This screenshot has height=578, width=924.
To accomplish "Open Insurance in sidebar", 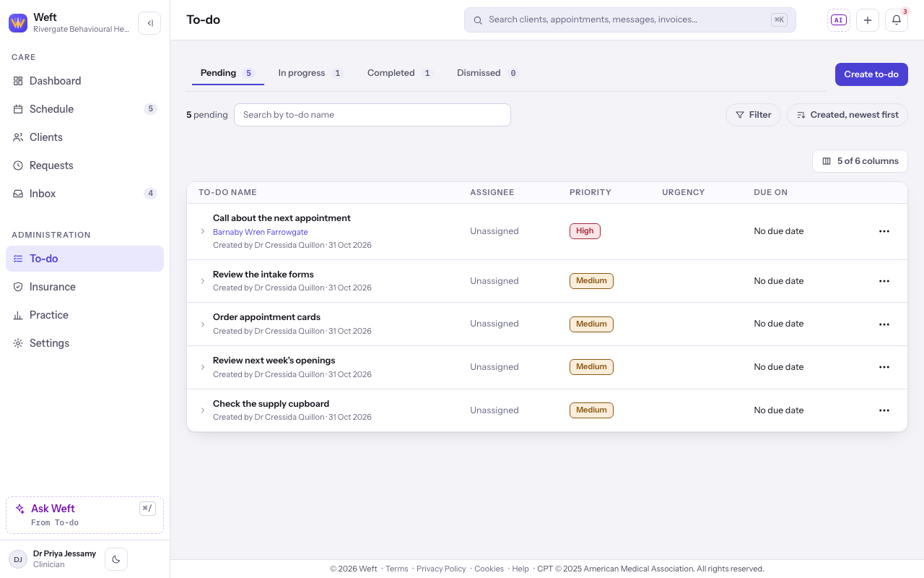I will (x=84, y=287).
